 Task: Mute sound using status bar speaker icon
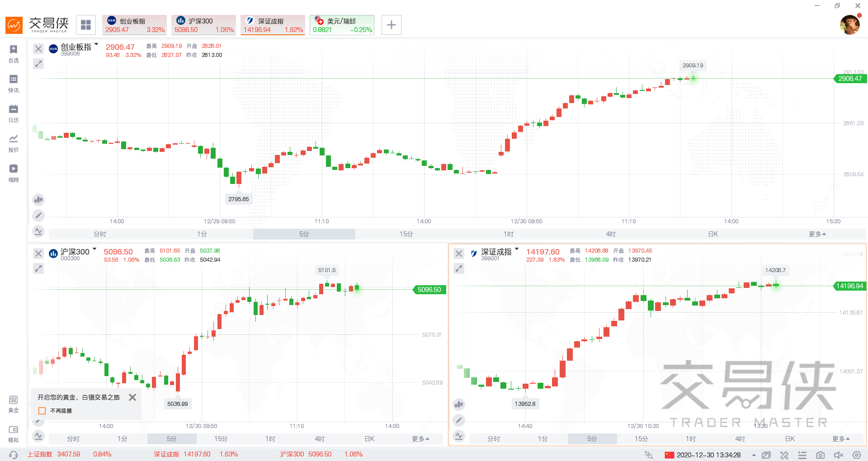(x=838, y=455)
